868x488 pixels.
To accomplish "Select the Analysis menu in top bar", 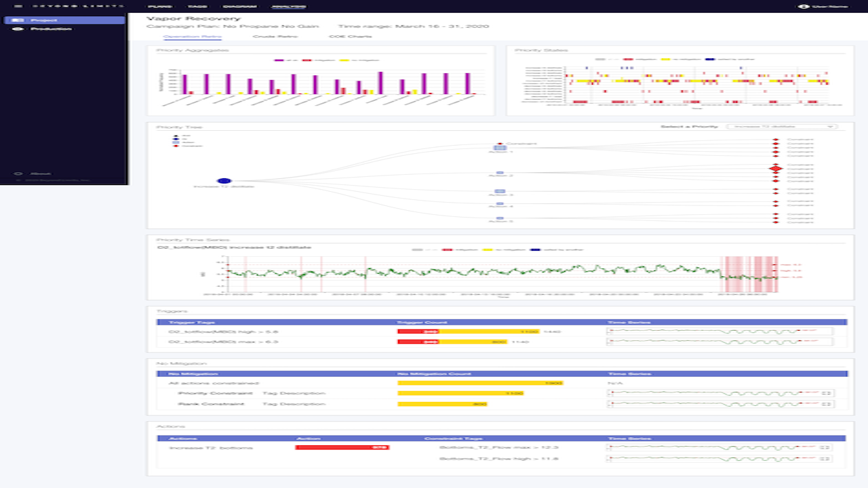I will point(288,6).
